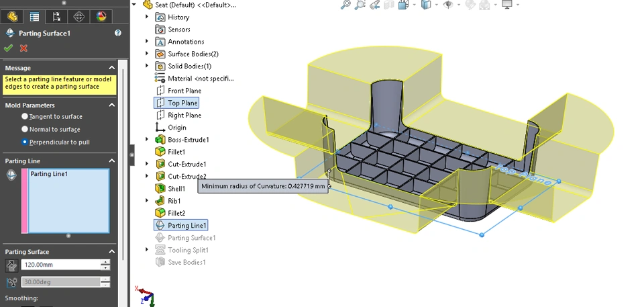Expand the Boss-Extrude1 feature
Image resolution: width=644 pixels, height=307 pixels.
(x=147, y=140)
